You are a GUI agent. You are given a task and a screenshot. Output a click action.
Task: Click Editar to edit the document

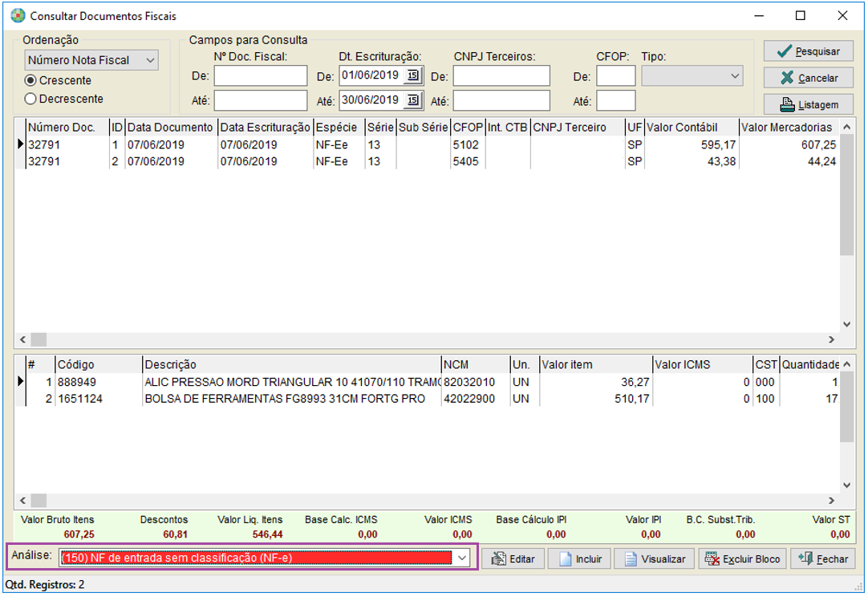pyautogui.click(x=513, y=558)
